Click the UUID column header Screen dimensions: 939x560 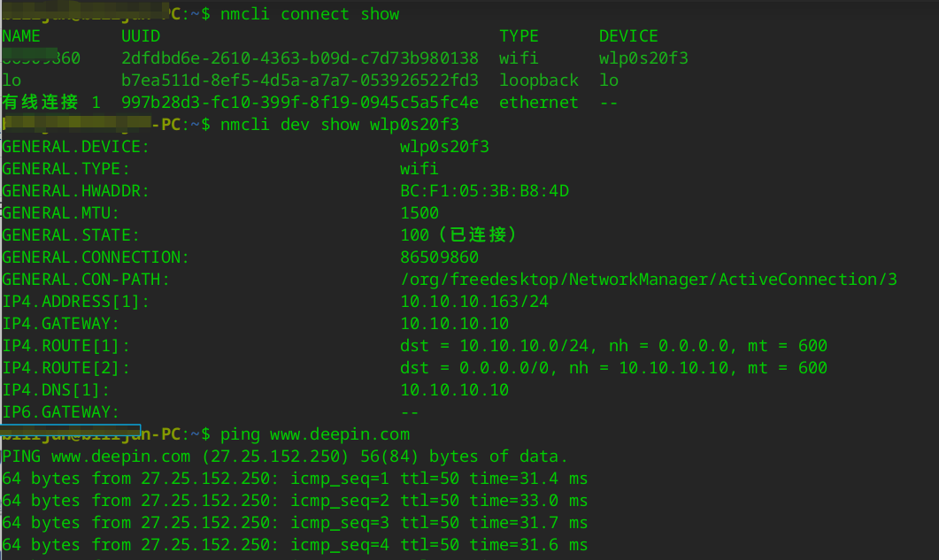click(x=141, y=36)
